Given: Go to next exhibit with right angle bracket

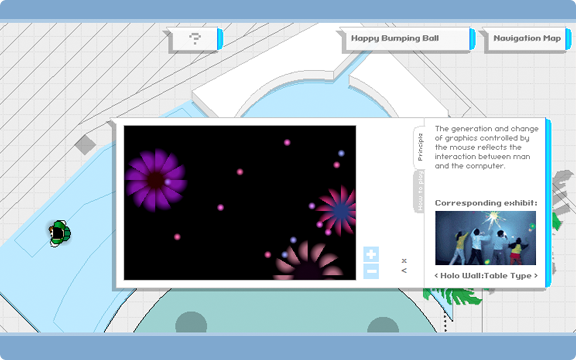Looking at the screenshot, I should 536,276.
